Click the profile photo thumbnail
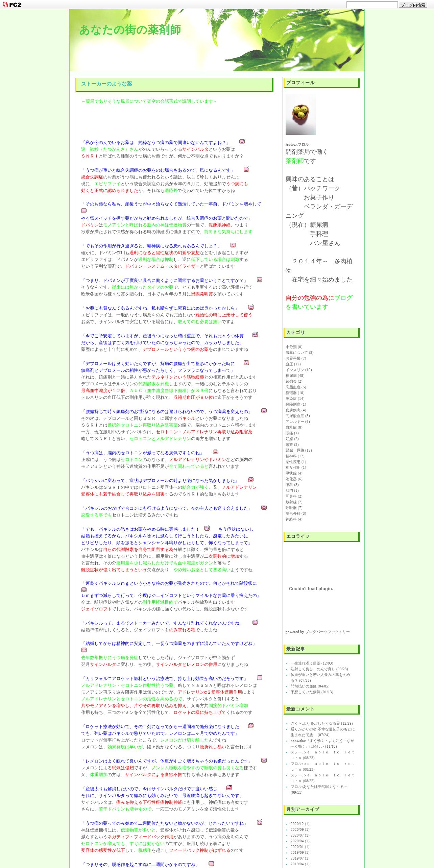The image size is (434, 868). pos(301,115)
